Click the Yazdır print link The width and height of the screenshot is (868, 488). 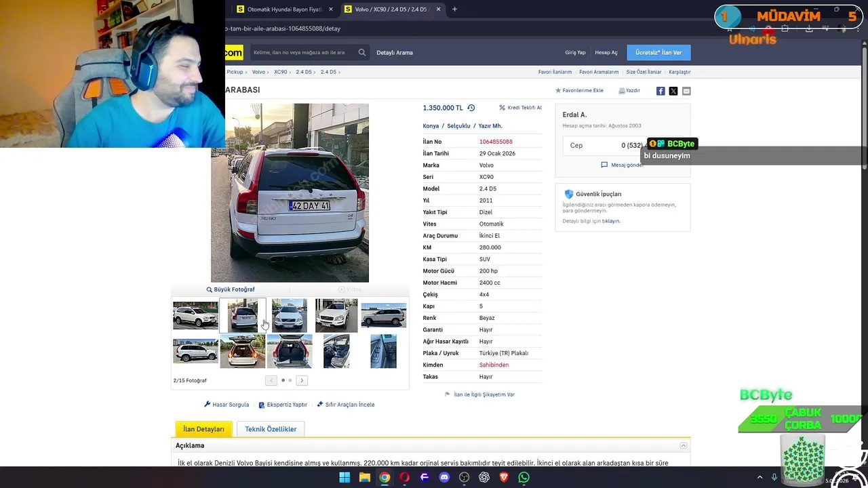pos(629,90)
